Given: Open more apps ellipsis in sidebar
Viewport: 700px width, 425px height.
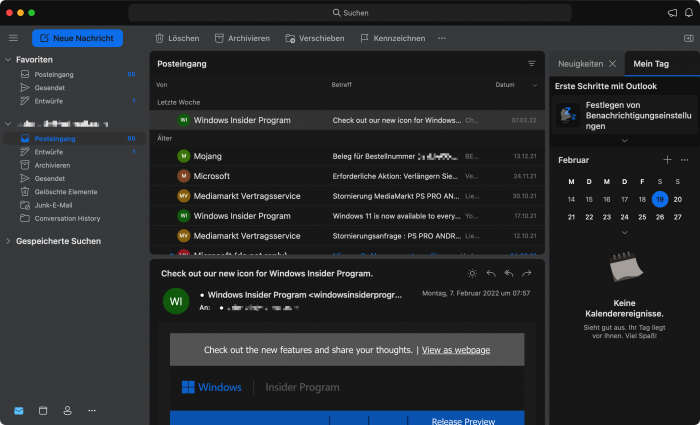Looking at the screenshot, I should (92, 411).
